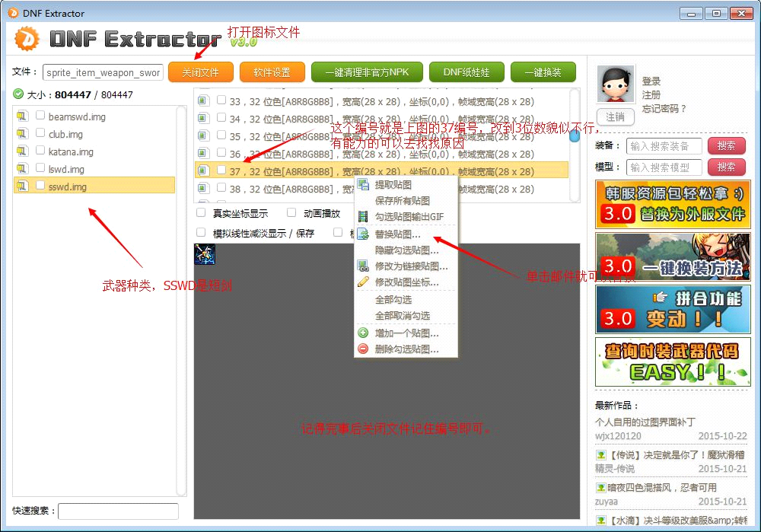Click inside the 快速搜索 input field
The width and height of the screenshot is (761, 532).
pos(118,511)
